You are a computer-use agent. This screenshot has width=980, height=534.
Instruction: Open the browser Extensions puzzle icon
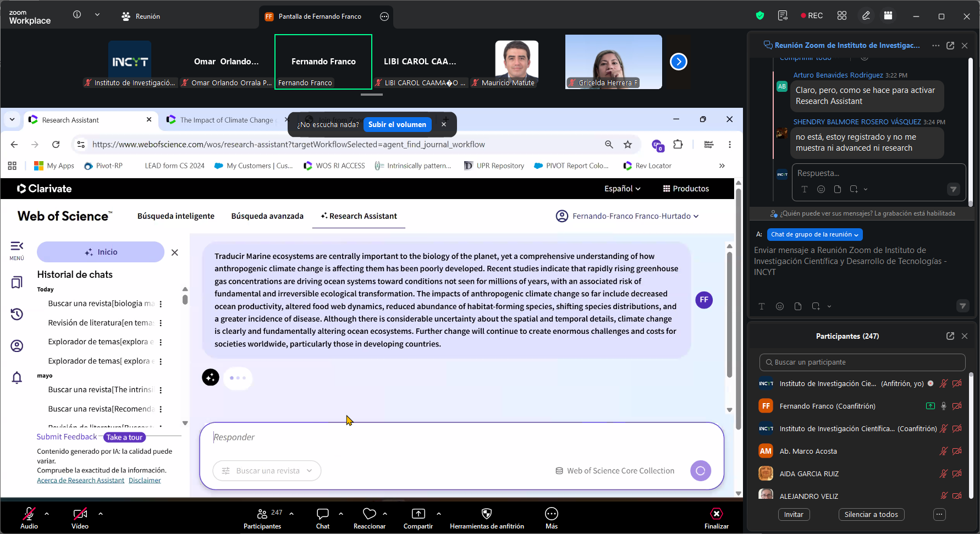click(x=678, y=144)
